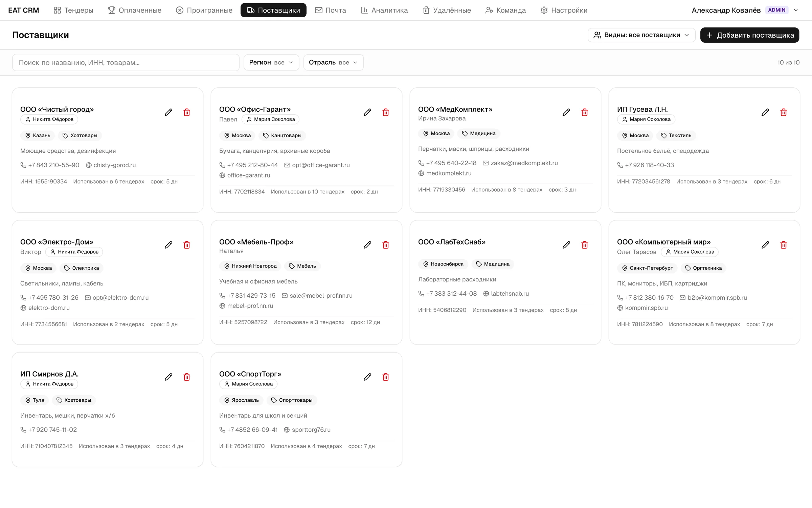Edit supplier ООО «СпортТорг»

coord(367,377)
